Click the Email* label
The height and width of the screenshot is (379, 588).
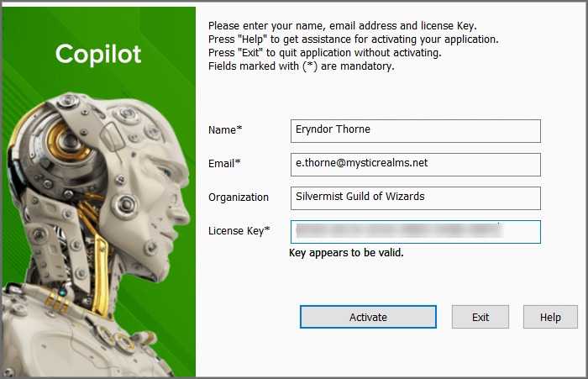(x=225, y=164)
